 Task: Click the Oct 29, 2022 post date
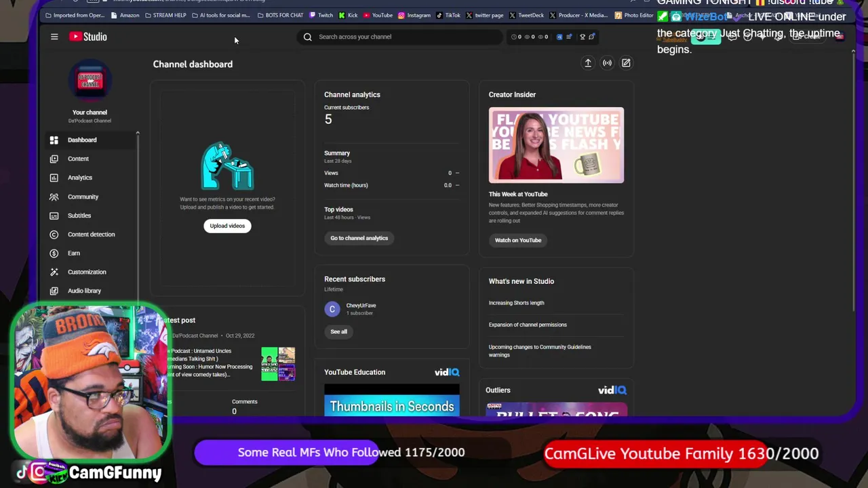pos(240,335)
